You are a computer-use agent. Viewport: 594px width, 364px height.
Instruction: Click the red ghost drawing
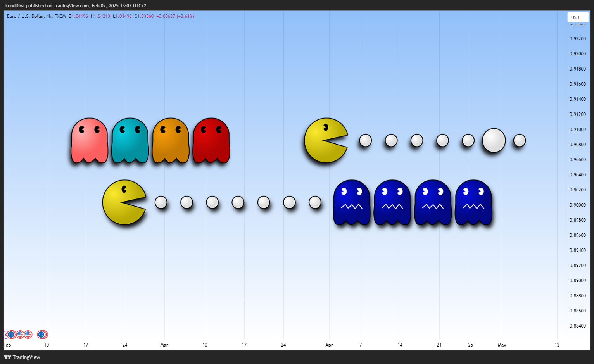coord(211,140)
